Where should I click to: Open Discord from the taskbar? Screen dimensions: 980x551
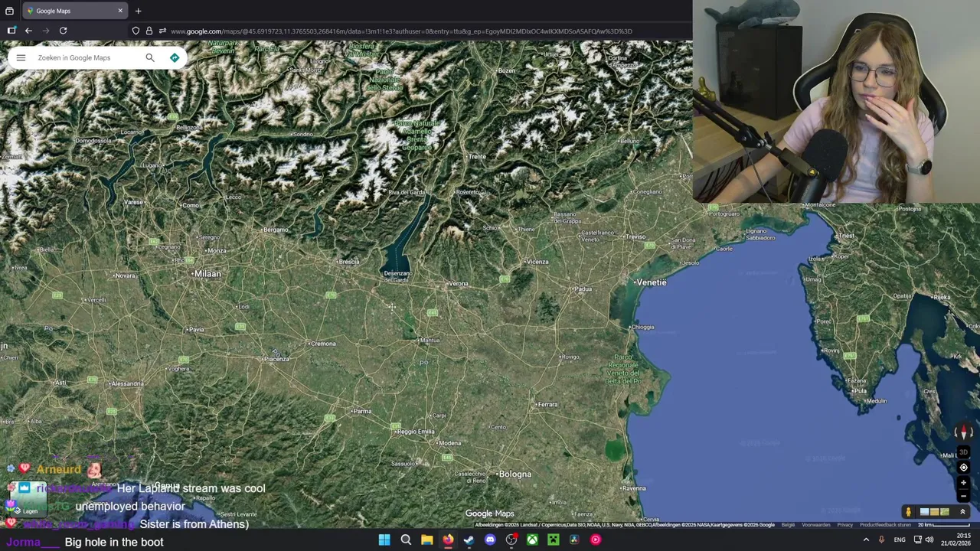pyautogui.click(x=490, y=540)
